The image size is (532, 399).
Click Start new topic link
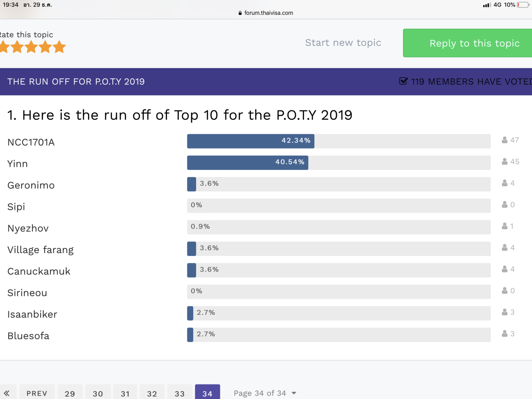[x=343, y=43]
